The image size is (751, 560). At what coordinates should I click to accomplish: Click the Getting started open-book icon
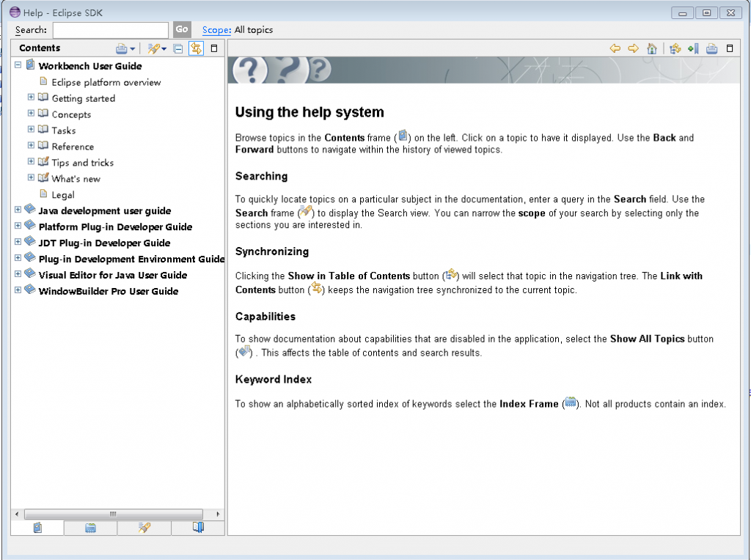(43, 97)
